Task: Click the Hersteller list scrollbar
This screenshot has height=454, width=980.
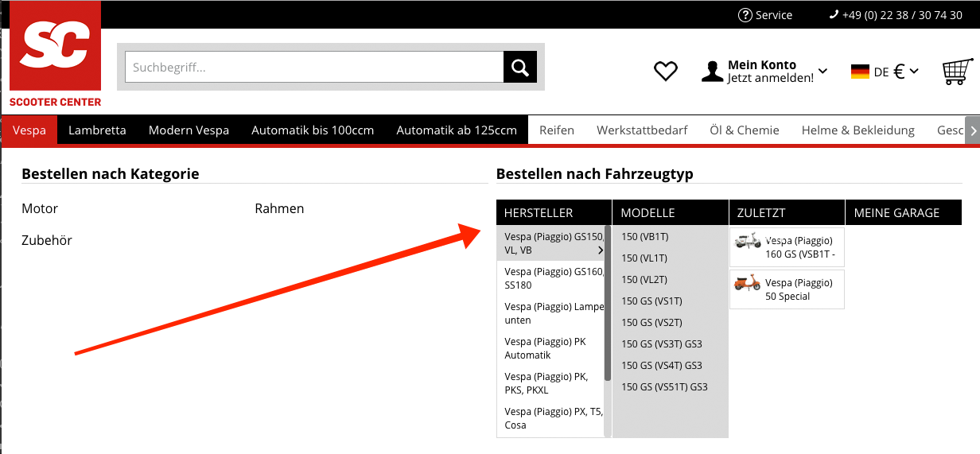Action: (x=608, y=302)
